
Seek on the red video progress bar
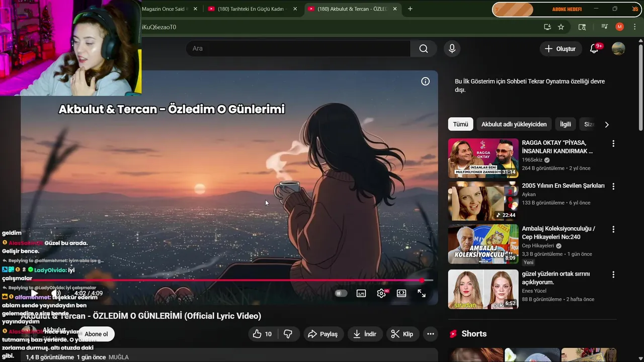click(x=227, y=280)
